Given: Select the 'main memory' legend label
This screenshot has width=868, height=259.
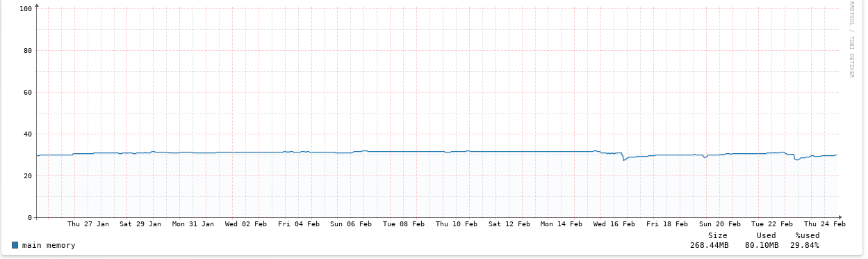Looking at the screenshot, I should (49, 245).
